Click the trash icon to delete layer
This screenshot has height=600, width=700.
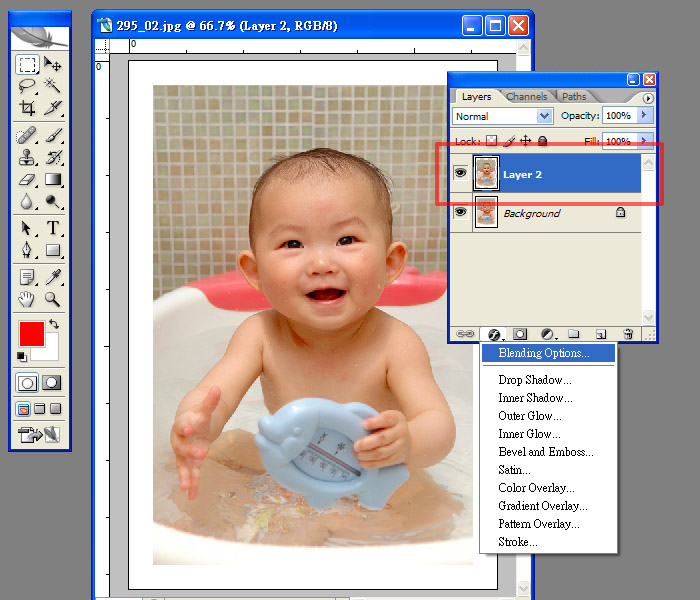coord(628,334)
